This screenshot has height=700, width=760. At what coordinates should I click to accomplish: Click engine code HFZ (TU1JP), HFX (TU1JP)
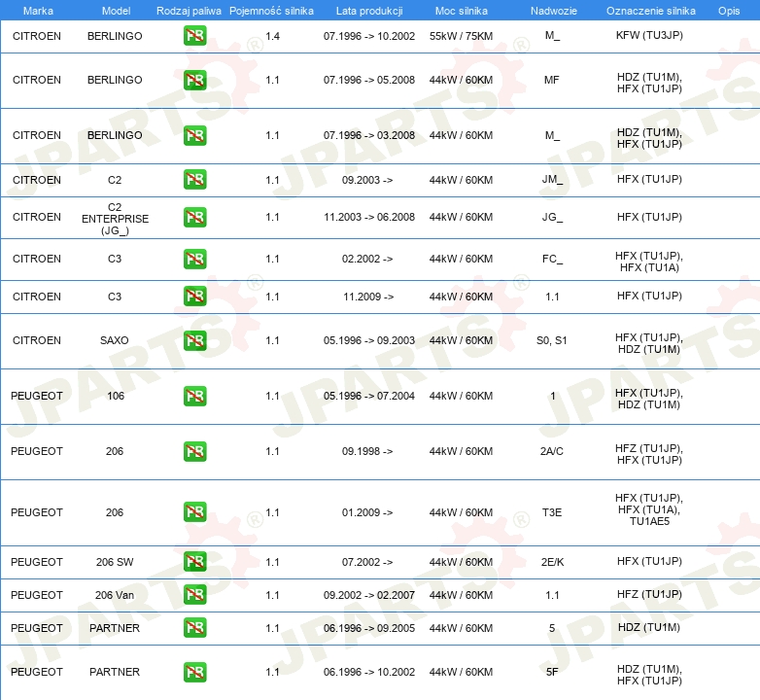pyautogui.click(x=649, y=454)
